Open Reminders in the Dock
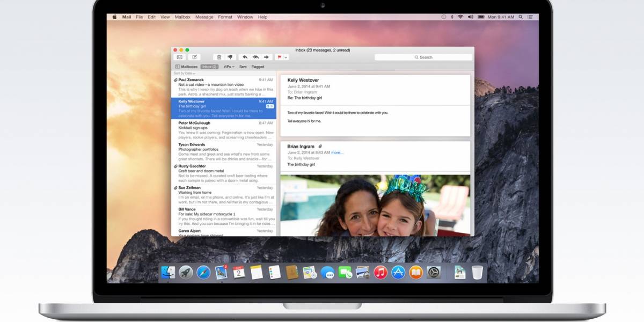Image resolution: width=644 pixels, height=322 pixels. tap(274, 272)
